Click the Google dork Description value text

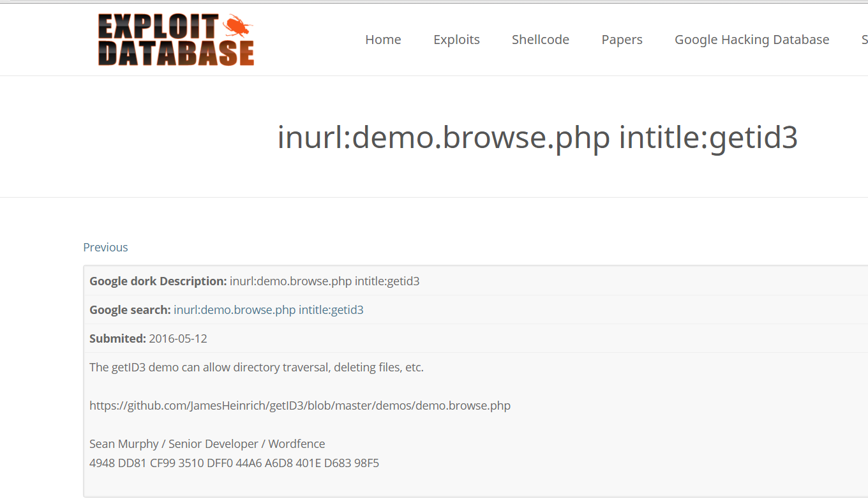coord(324,281)
